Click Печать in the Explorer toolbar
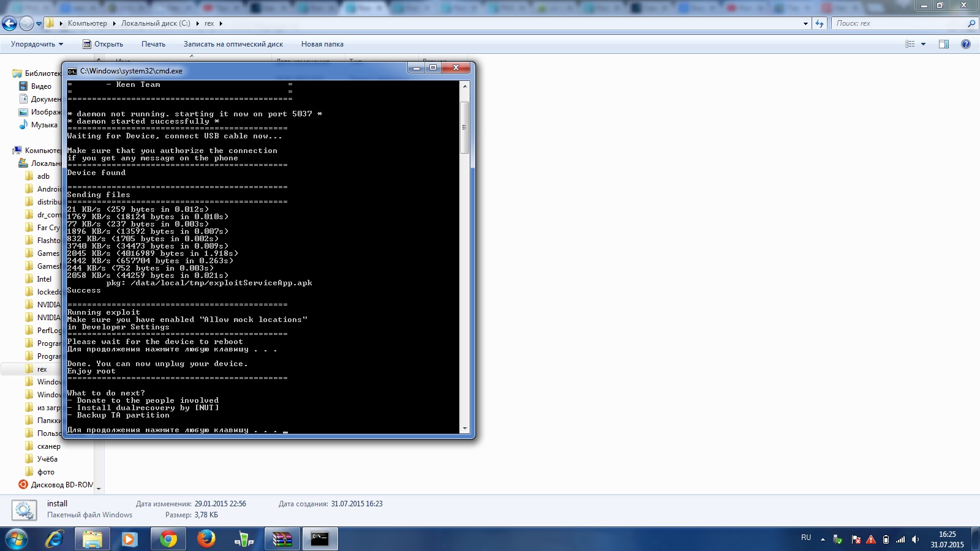Viewport: 980px width, 551px height. pos(153,44)
